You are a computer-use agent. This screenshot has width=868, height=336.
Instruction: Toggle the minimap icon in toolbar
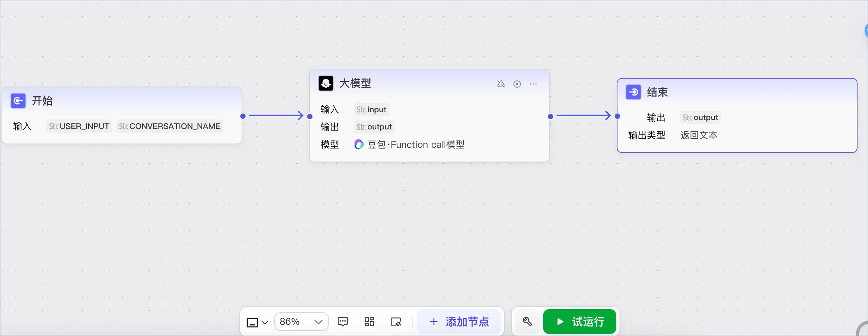(396, 322)
